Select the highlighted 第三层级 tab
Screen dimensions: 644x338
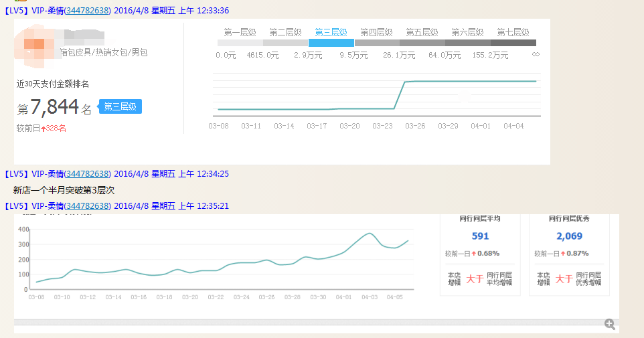coord(331,32)
